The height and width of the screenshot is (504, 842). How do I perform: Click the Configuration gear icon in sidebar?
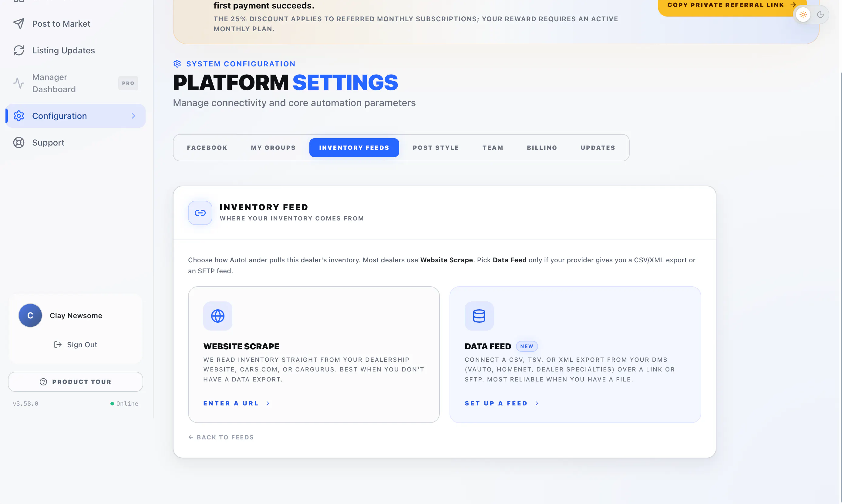point(19,116)
